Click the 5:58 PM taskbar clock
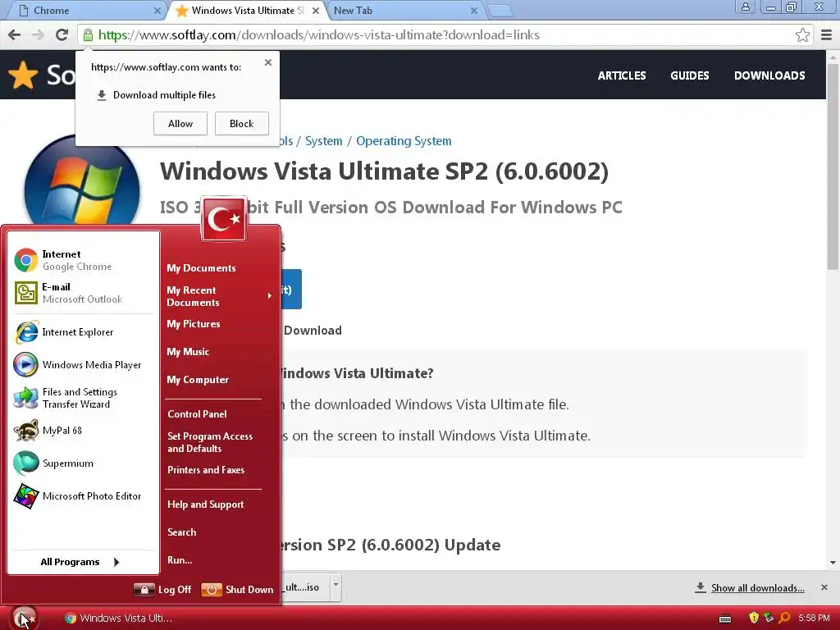The image size is (840, 630). (x=814, y=619)
